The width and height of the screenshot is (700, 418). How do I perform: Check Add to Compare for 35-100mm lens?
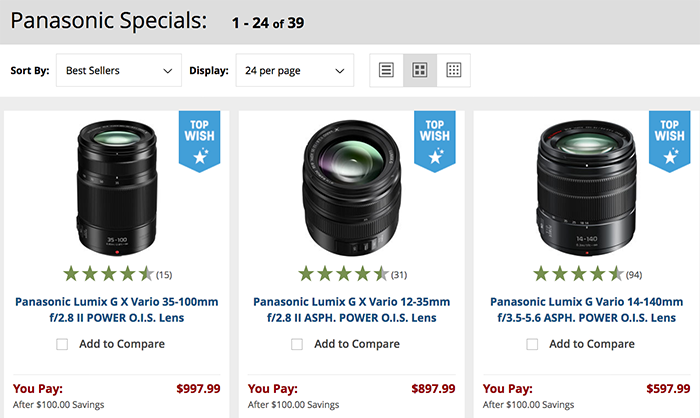(x=62, y=344)
